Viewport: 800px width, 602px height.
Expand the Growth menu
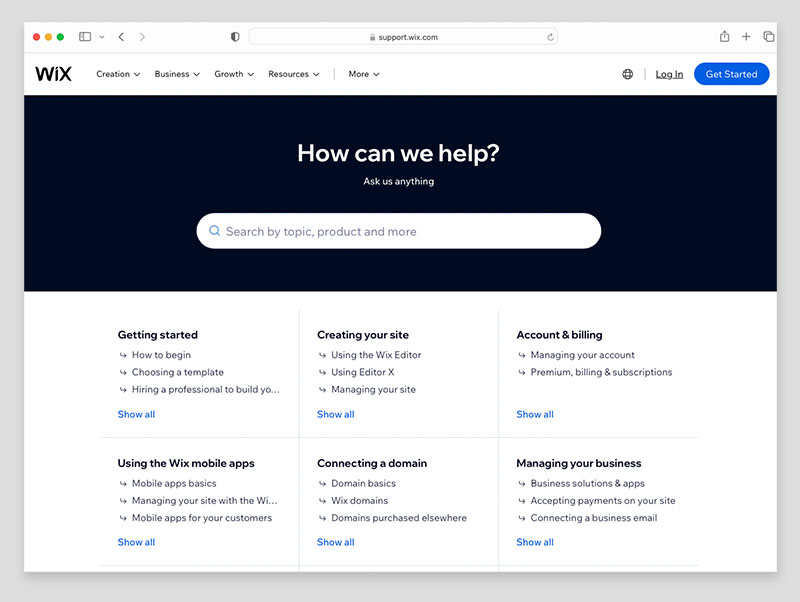(234, 74)
